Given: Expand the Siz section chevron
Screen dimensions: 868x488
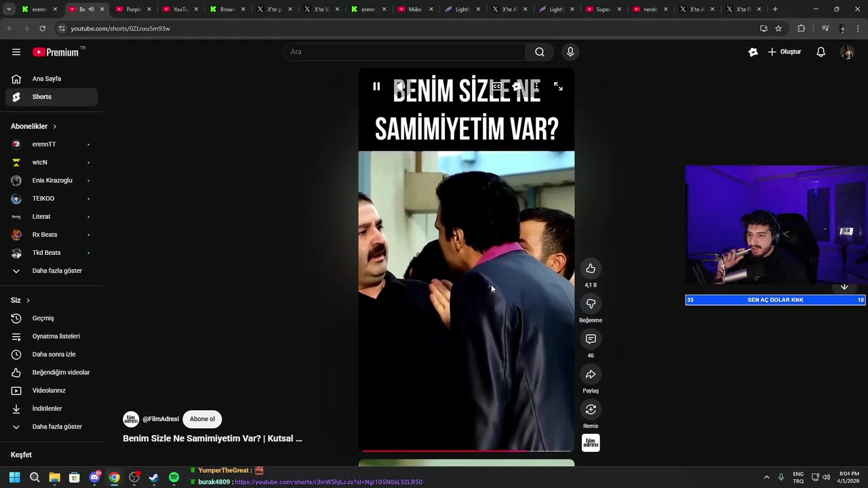Looking at the screenshot, I should [x=28, y=300].
